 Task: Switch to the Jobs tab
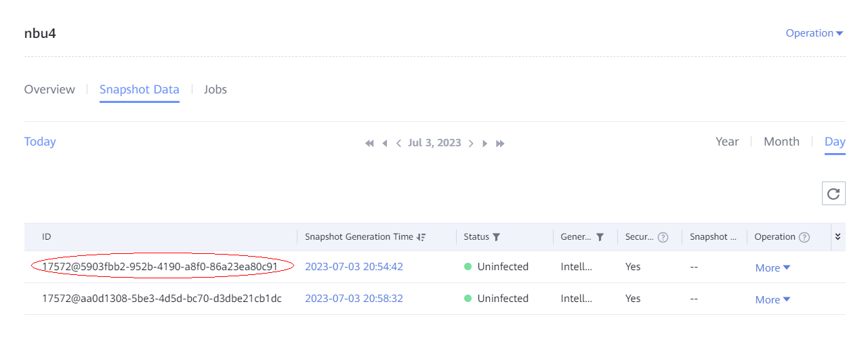pos(215,89)
